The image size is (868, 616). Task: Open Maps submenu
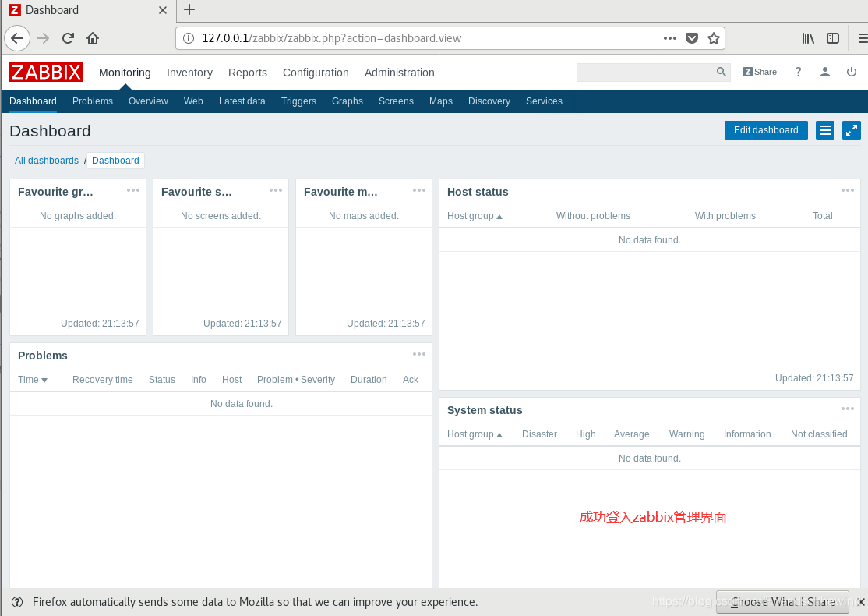click(x=441, y=101)
